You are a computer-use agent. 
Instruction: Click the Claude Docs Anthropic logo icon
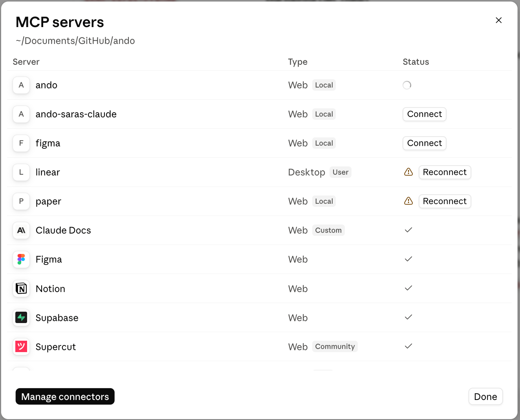click(21, 230)
